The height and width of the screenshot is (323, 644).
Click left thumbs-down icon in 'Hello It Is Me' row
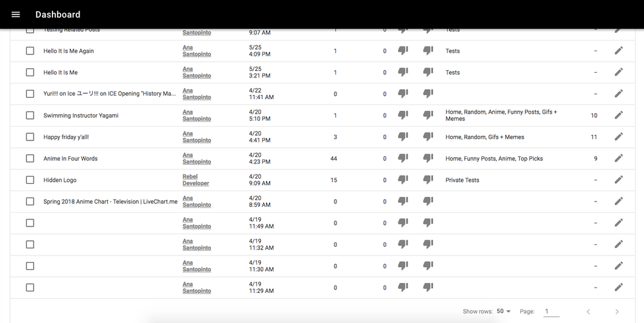(x=403, y=72)
